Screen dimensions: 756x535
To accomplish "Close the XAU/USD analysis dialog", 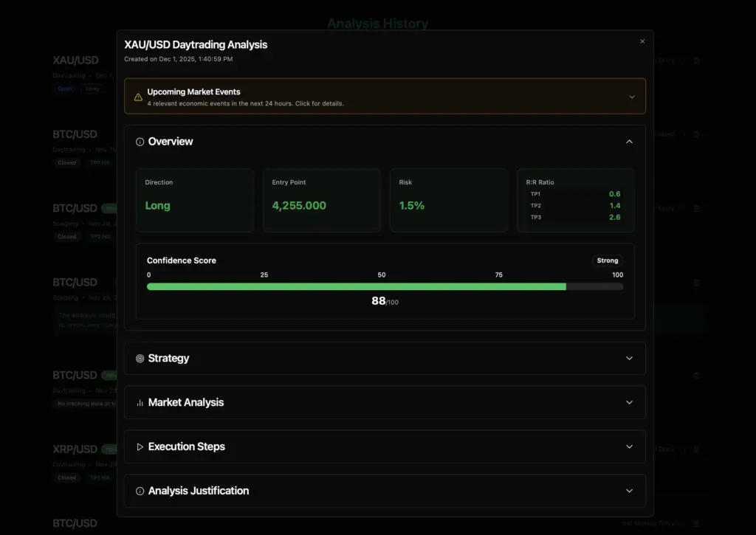I will click(642, 41).
